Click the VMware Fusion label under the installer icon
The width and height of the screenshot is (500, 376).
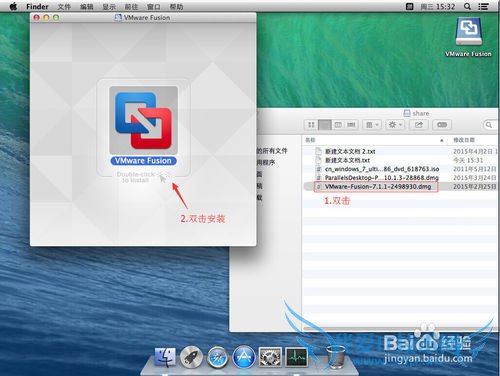pos(143,161)
